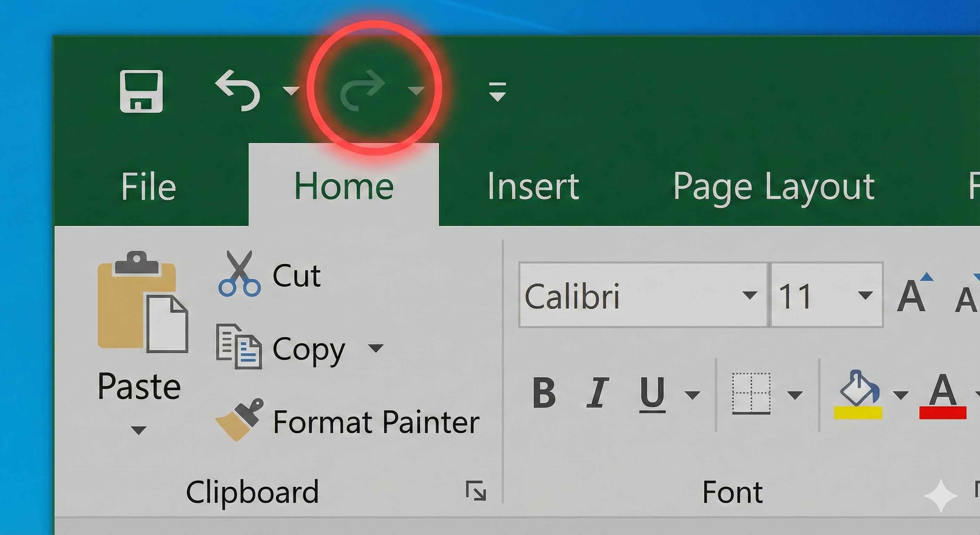Click the Redo arrow icon
The image size is (980, 535).
pyautogui.click(x=362, y=91)
